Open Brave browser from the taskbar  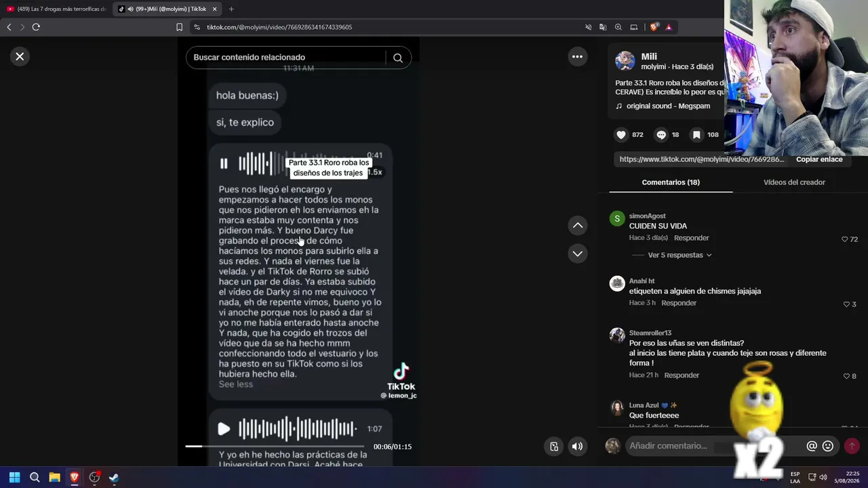(x=74, y=477)
